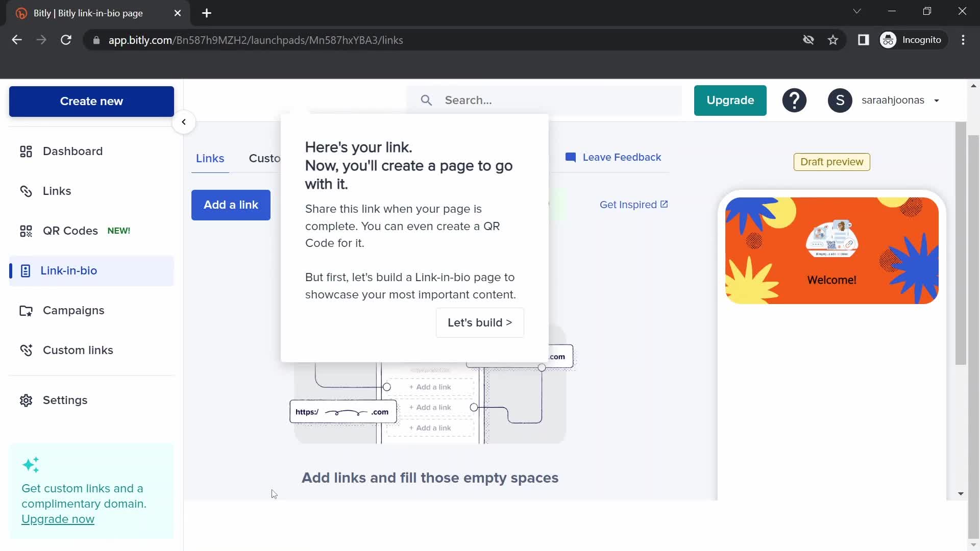
Task: Click the 'Let's build >' button
Action: [x=480, y=322]
